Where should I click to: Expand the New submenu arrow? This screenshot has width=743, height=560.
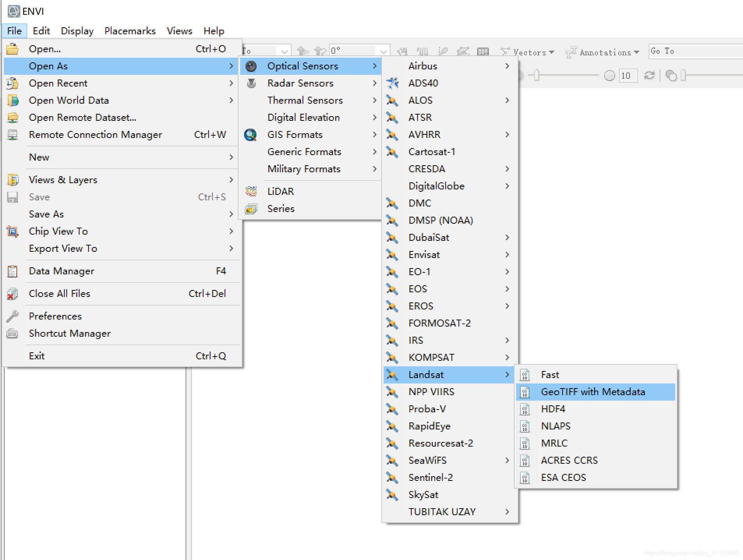click(231, 157)
